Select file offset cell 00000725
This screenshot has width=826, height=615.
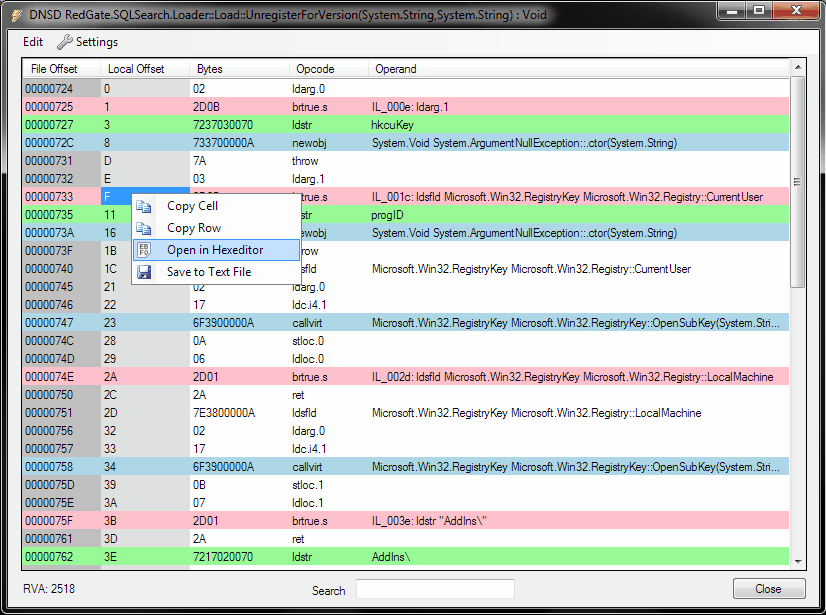click(62, 107)
